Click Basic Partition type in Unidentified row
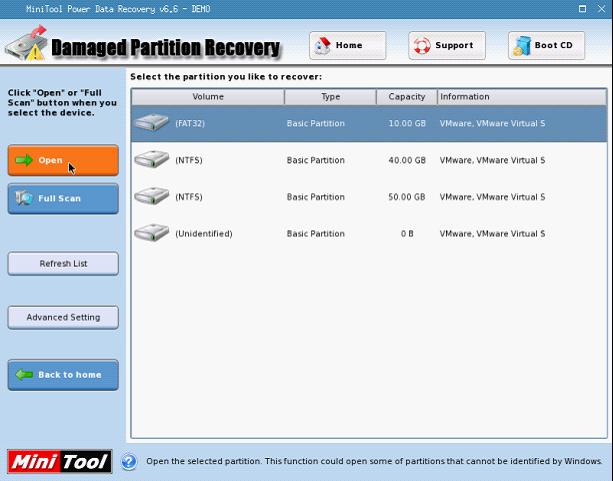The height and width of the screenshot is (481, 613). coord(315,234)
